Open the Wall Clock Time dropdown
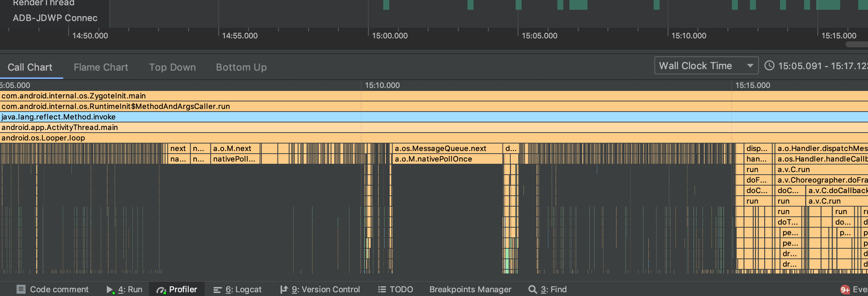The image size is (868, 296). [x=706, y=66]
